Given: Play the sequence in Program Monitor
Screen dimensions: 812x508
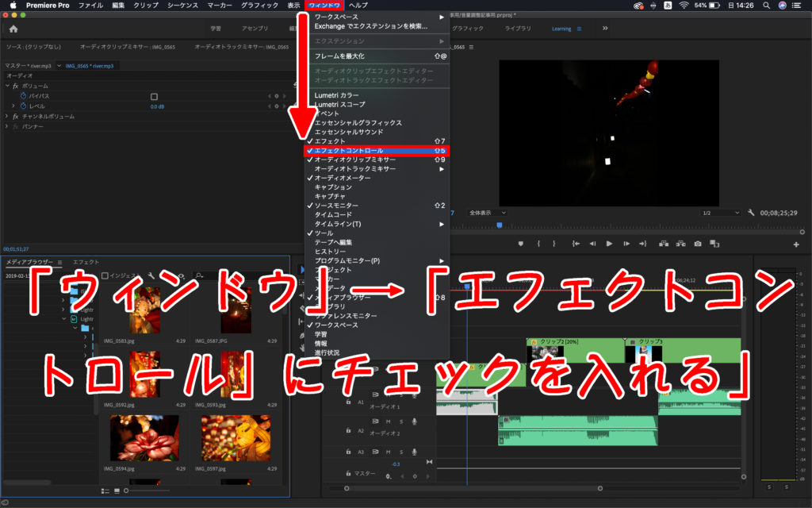Looking at the screenshot, I should click(610, 244).
